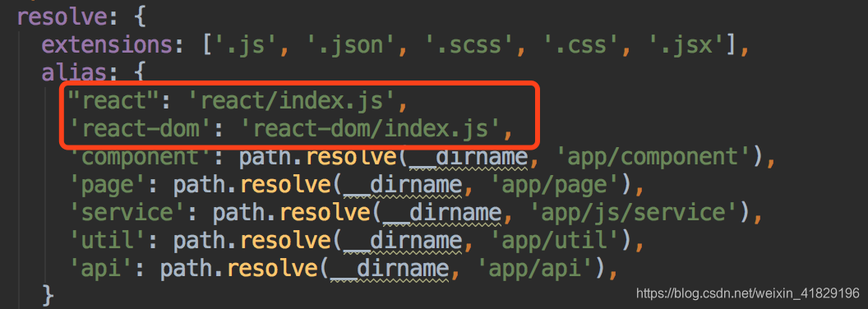Click the 'app/api' path string
The height and width of the screenshot is (309, 868).
tap(534, 269)
